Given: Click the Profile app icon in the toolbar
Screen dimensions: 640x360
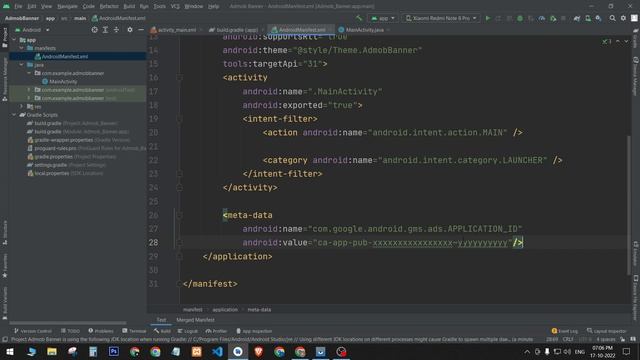Looking at the screenshot, I should (542, 18).
